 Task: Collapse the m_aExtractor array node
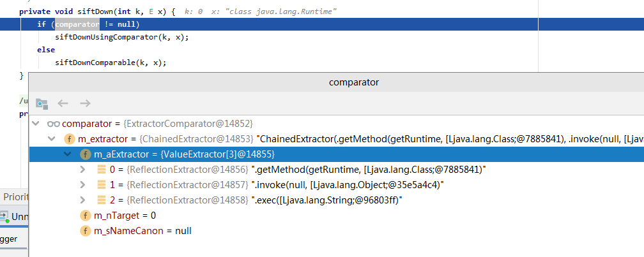(x=67, y=154)
